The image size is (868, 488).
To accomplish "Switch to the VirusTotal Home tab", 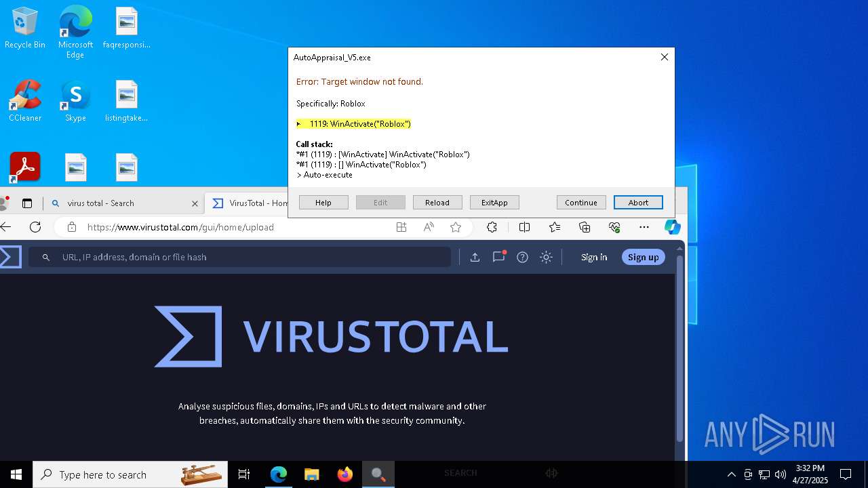I will [252, 203].
